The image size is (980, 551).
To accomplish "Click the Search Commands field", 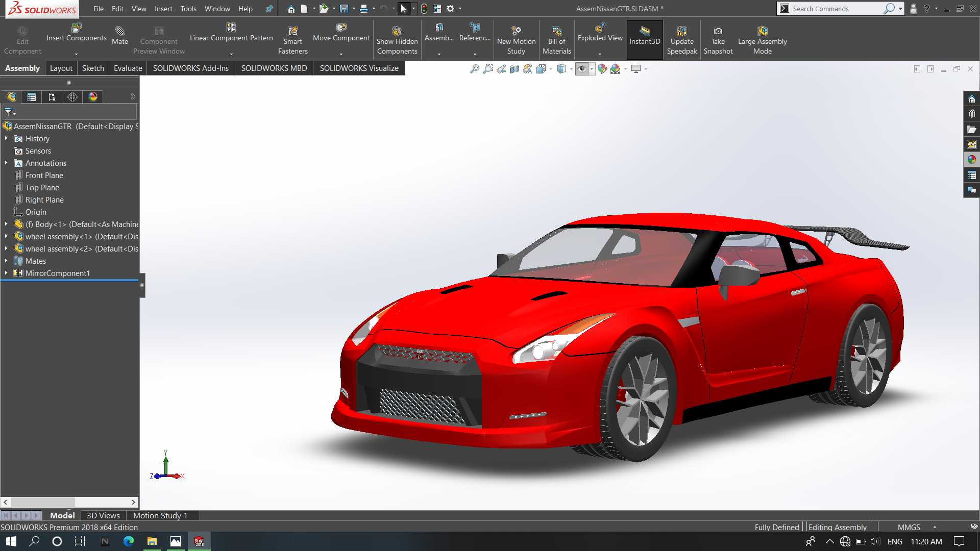I will (836, 9).
